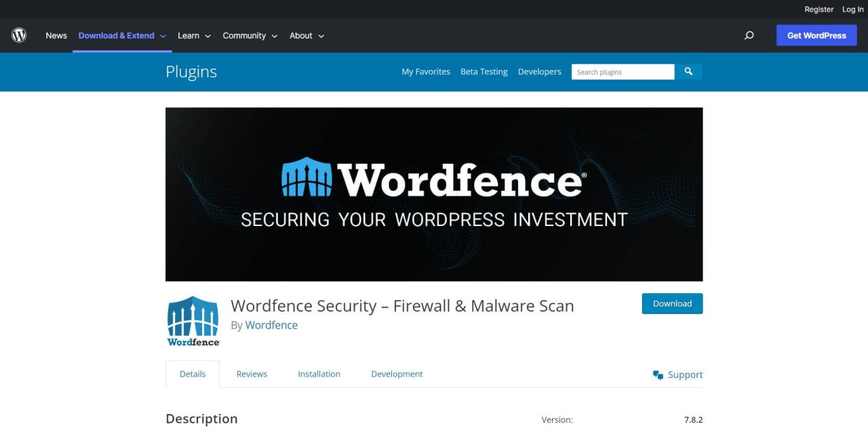Expand the About dropdown menu
The height and width of the screenshot is (431, 868).
pyautogui.click(x=307, y=35)
